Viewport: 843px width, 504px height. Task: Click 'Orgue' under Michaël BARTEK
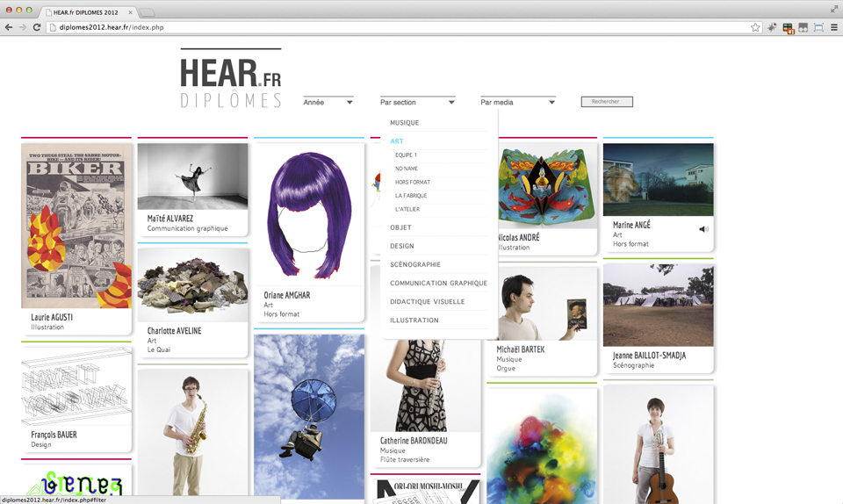[x=506, y=369]
